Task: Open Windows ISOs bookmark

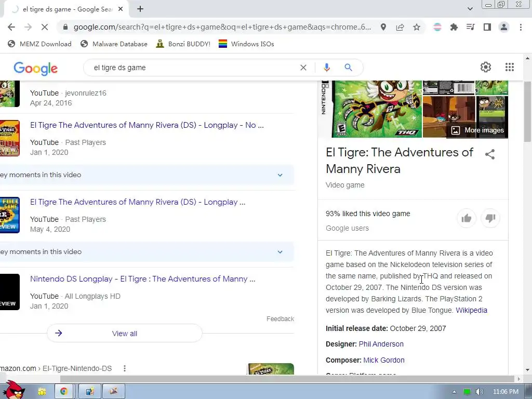Action: click(246, 44)
